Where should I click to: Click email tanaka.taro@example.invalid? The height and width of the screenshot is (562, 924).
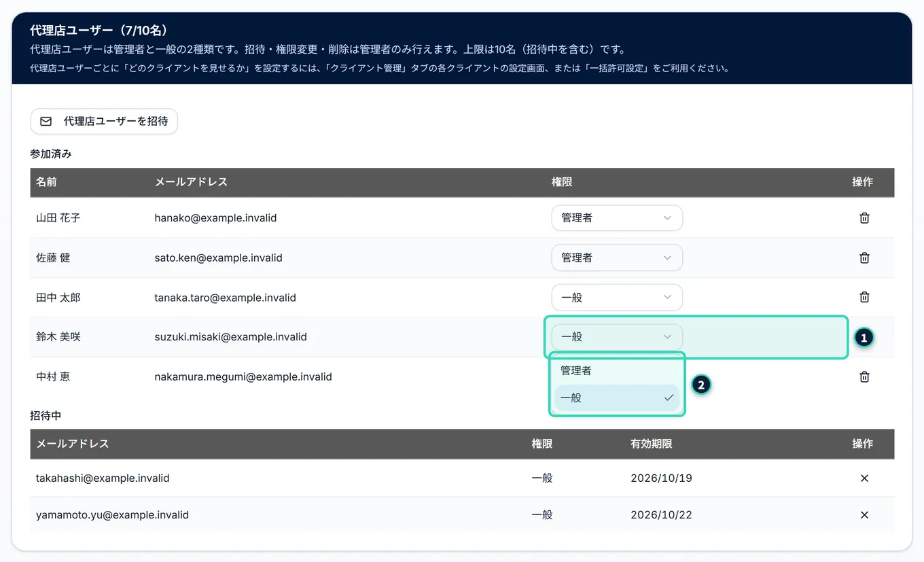tap(225, 298)
